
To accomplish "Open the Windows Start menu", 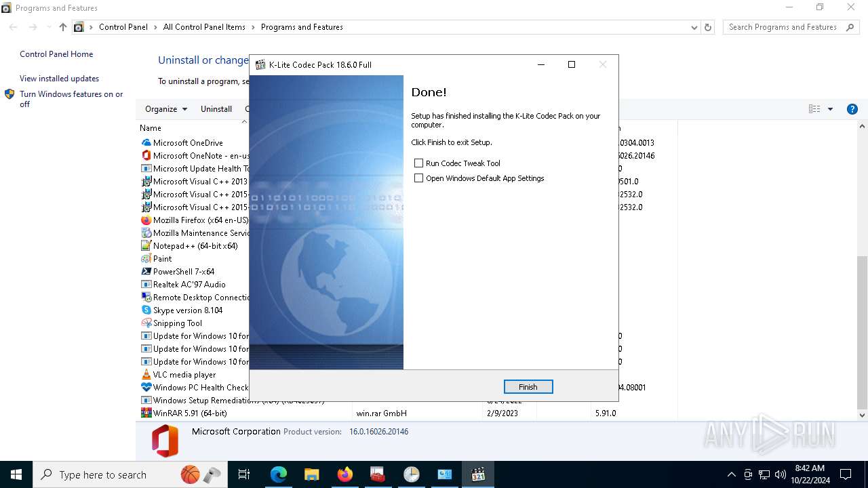I will (16, 474).
